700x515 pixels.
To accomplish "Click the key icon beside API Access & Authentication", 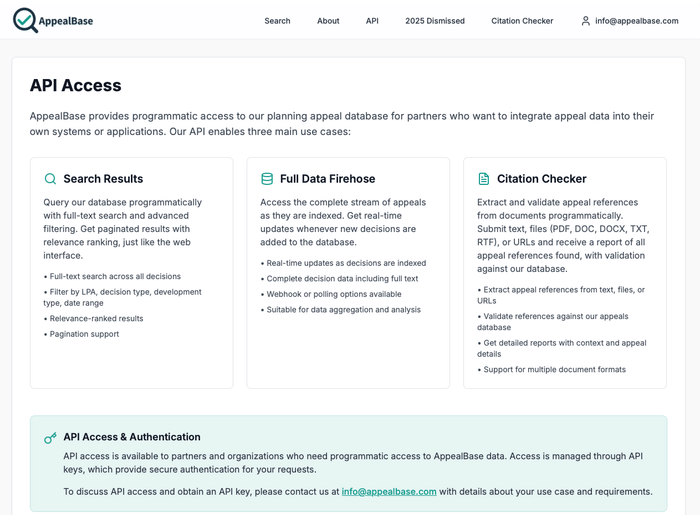I will click(50, 438).
